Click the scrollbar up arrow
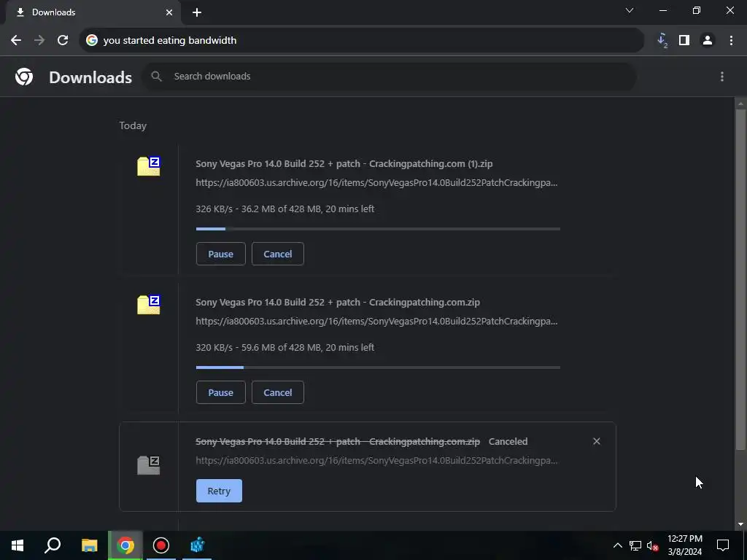The width and height of the screenshot is (747, 560). 740,103
